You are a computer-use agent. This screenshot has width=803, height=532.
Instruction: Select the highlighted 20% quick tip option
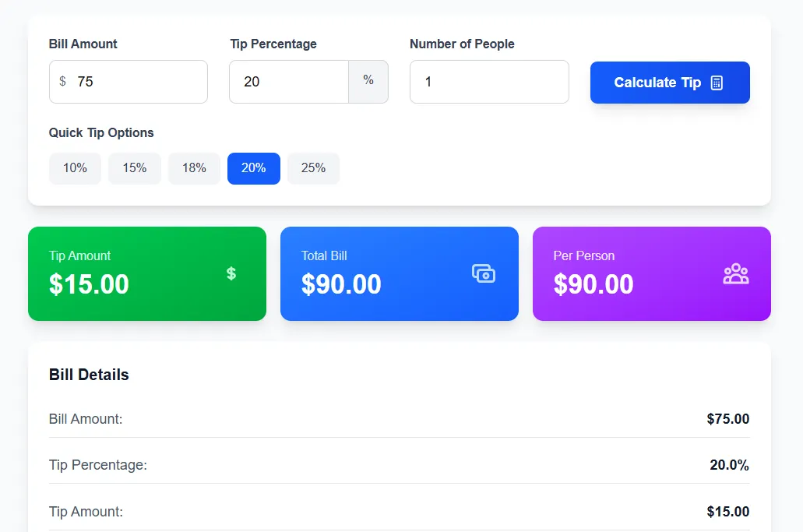[x=254, y=168]
